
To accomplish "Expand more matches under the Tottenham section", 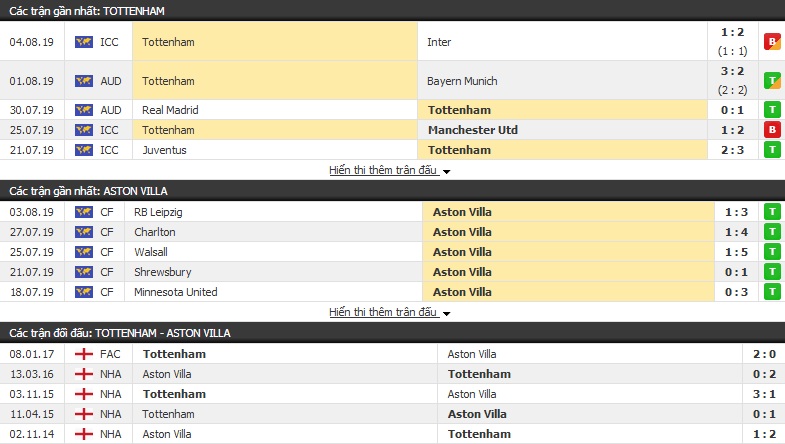I will point(389,170).
